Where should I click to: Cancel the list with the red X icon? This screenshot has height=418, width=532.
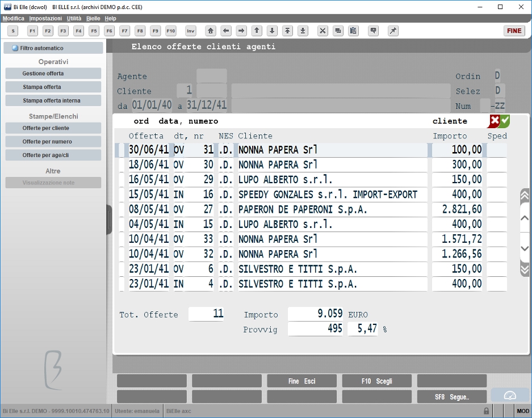pyautogui.click(x=495, y=121)
